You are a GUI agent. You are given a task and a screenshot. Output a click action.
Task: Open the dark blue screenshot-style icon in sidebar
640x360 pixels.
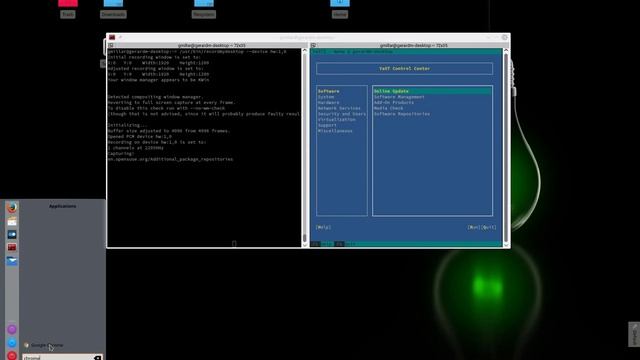click(12, 234)
